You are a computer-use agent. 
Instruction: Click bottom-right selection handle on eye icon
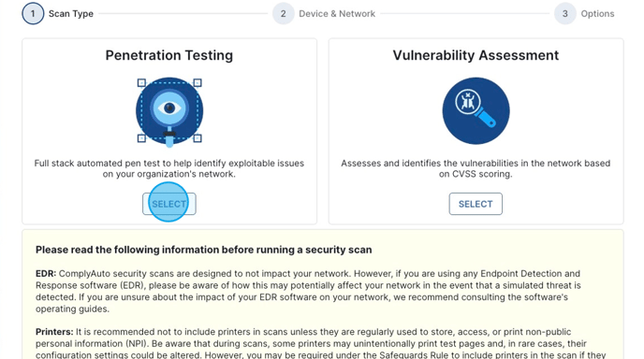[x=198, y=138]
